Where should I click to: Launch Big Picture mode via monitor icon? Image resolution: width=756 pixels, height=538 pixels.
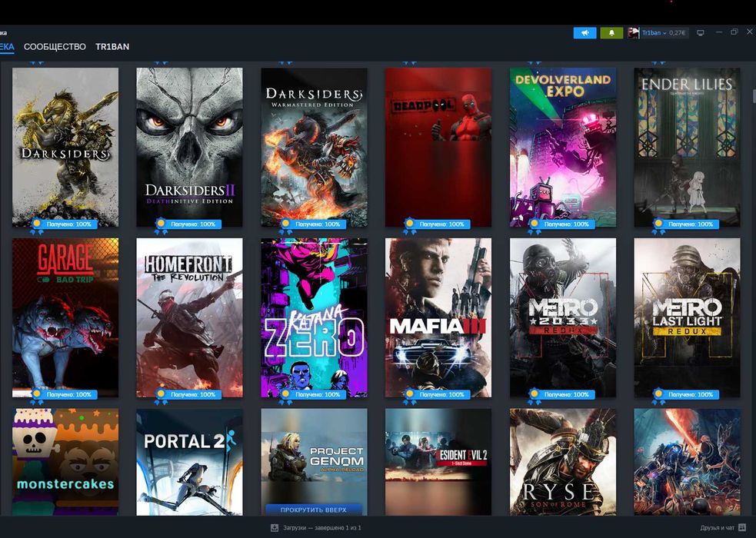[701, 33]
